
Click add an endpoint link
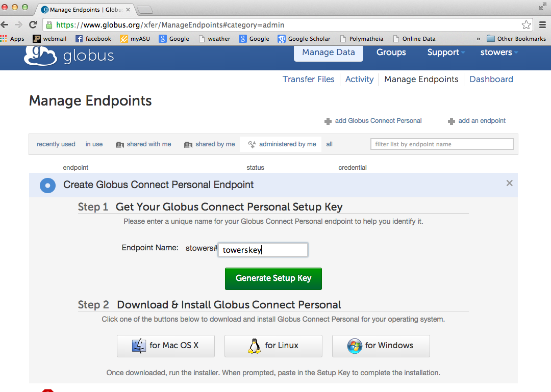[x=482, y=121]
